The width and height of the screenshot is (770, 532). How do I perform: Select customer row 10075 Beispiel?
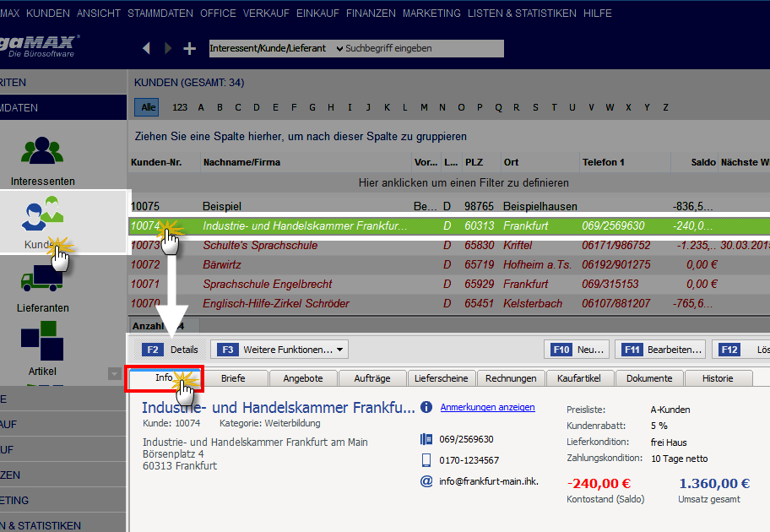pos(449,206)
